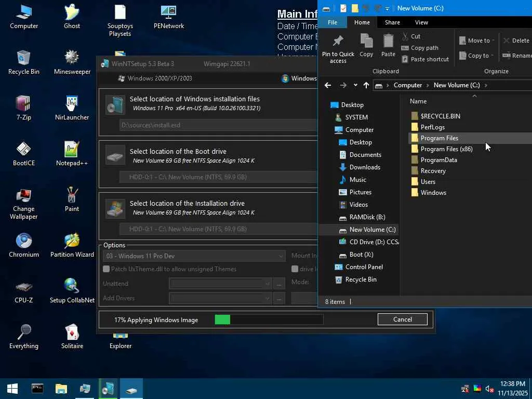Open the Recycle Bin desktop icon
The width and height of the screenshot is (532, 399).
click(24, 62)
